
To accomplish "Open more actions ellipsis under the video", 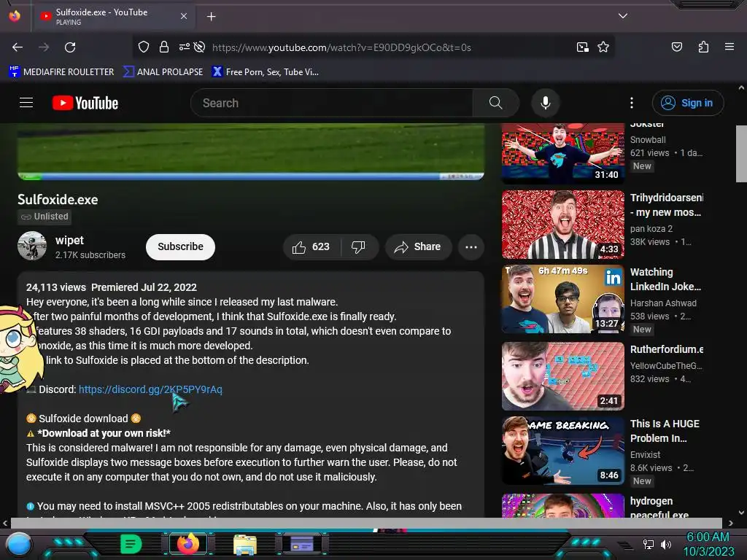I will tap(471, 246).
